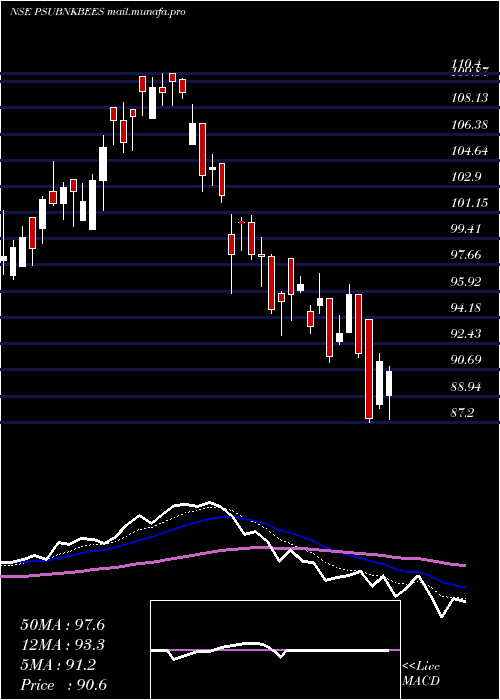This screenshot has height=700, width=500.
Task: Click the NSE PSUBNKBEES chart title
Action: pyautogui.click(x=98, y=12)
